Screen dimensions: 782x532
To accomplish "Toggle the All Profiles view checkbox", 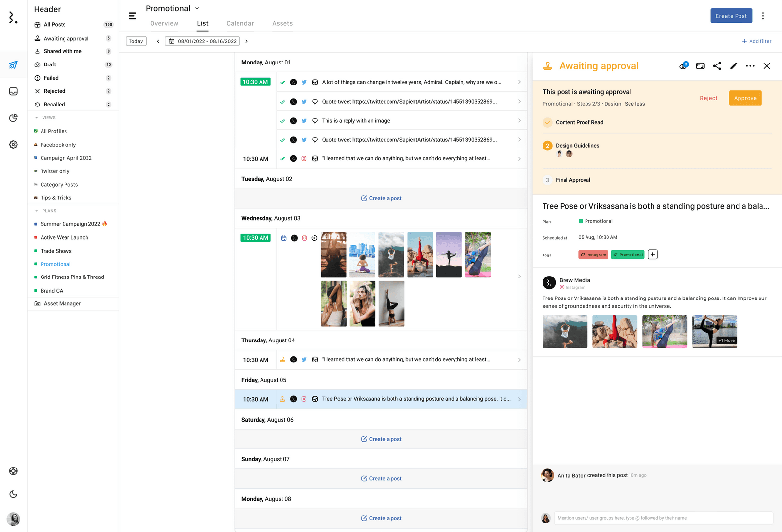I will (36, 131).
